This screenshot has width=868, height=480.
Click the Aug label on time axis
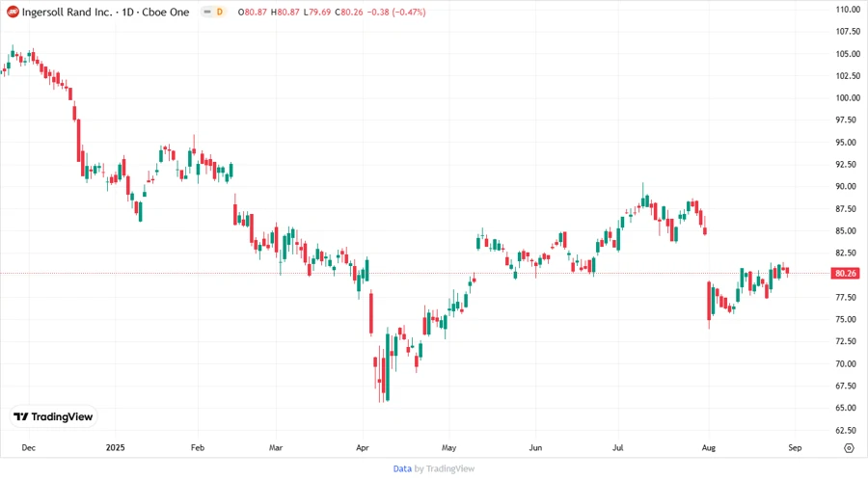[x=709, y=447]
